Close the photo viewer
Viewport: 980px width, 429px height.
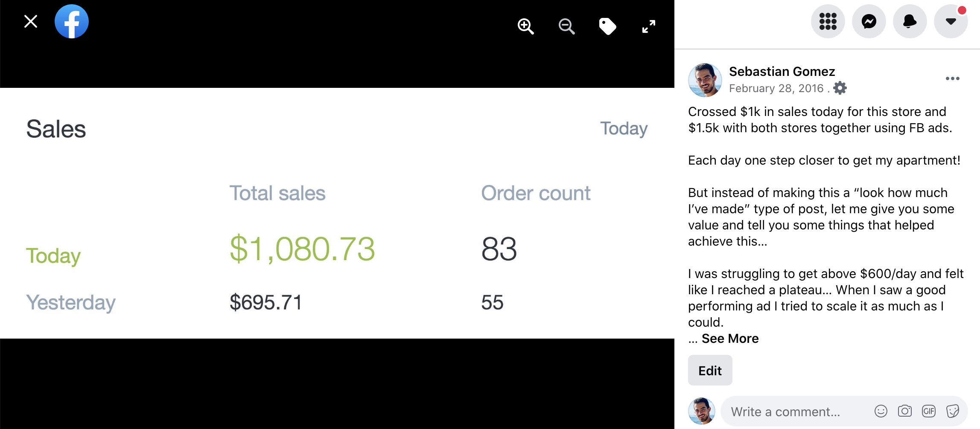coord(31,21)
